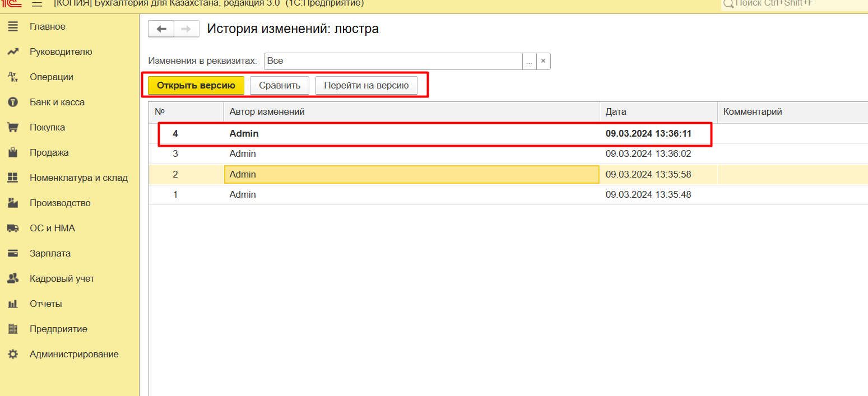Sort the table by the Дата column header
The height and width of the screenshot is (396, 868).
point(616,112)
